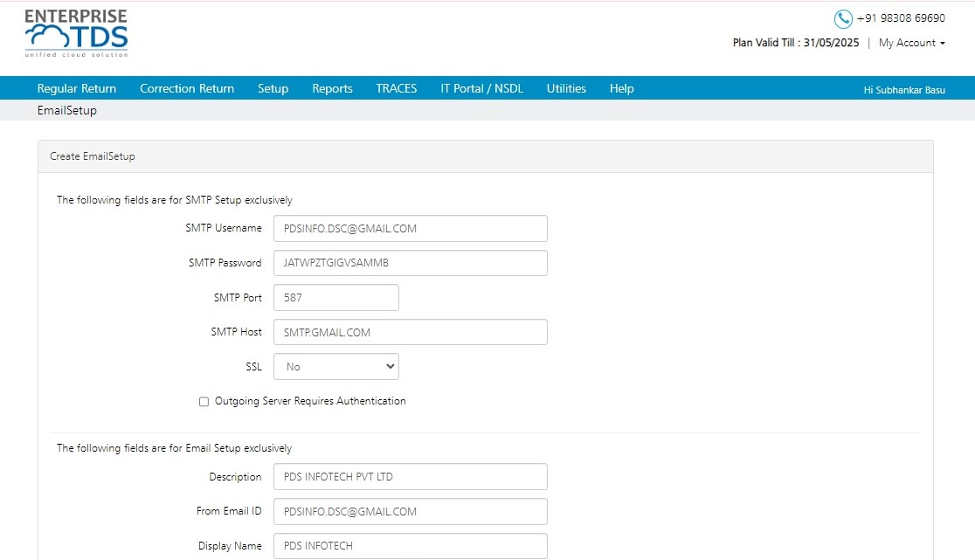Viewport: 975px width, 560px height.
Task: Click the EmailSetup breadcrumb text
Action: (x=67, y=110)
